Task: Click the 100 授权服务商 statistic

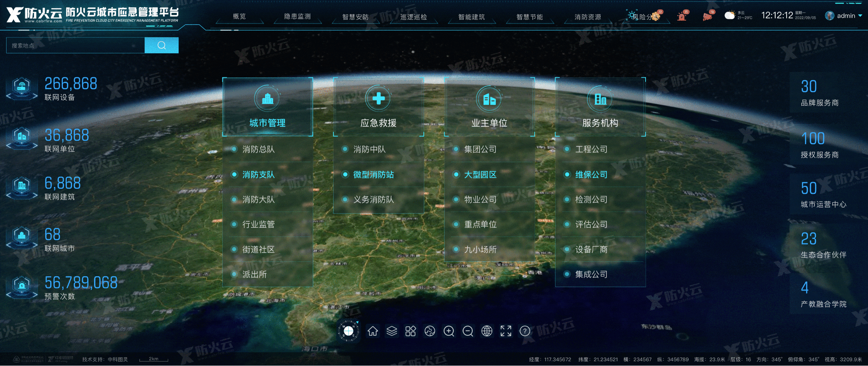Action: coord(820,145)
